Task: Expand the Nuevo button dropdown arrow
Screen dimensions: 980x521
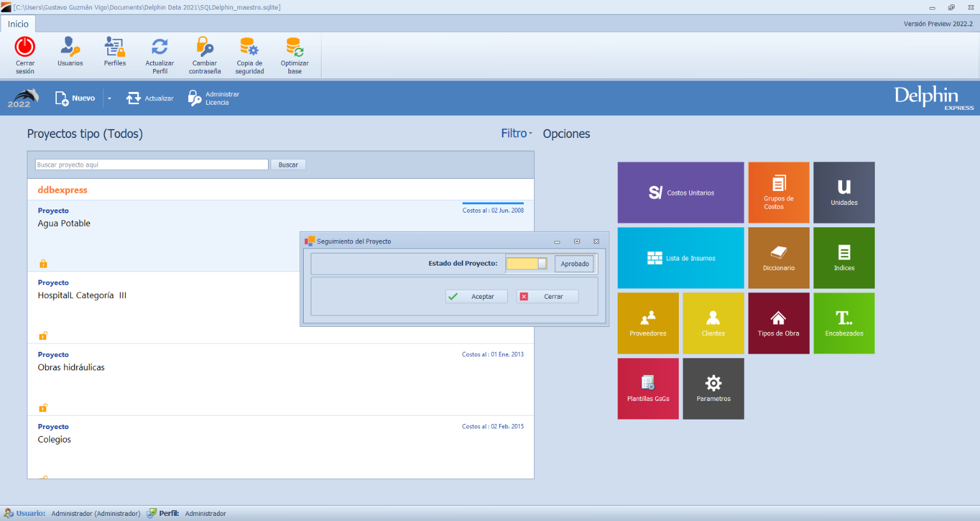Action: [109, 98]
